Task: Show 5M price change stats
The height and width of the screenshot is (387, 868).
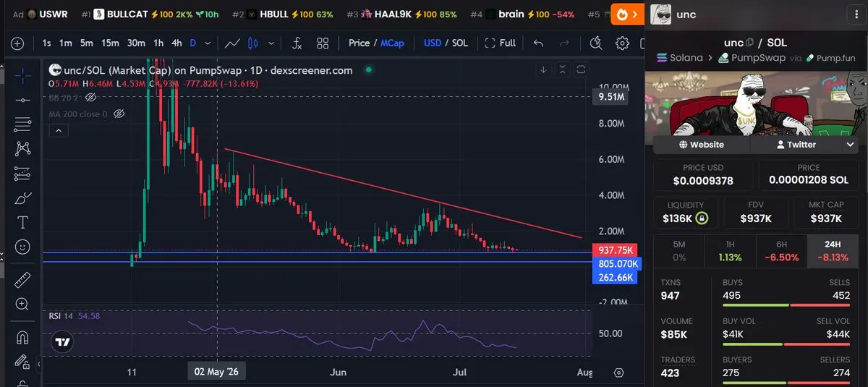Action: tap(679, 251)
